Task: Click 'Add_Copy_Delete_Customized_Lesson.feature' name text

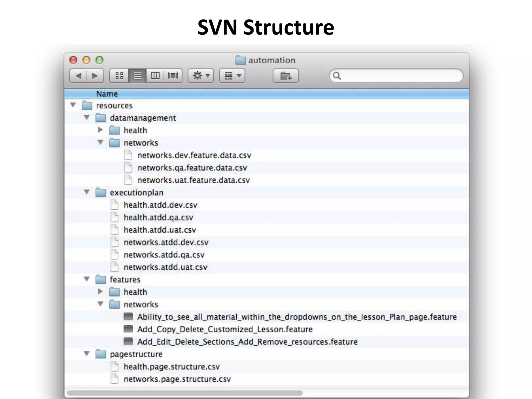Action: pos(225,329)
